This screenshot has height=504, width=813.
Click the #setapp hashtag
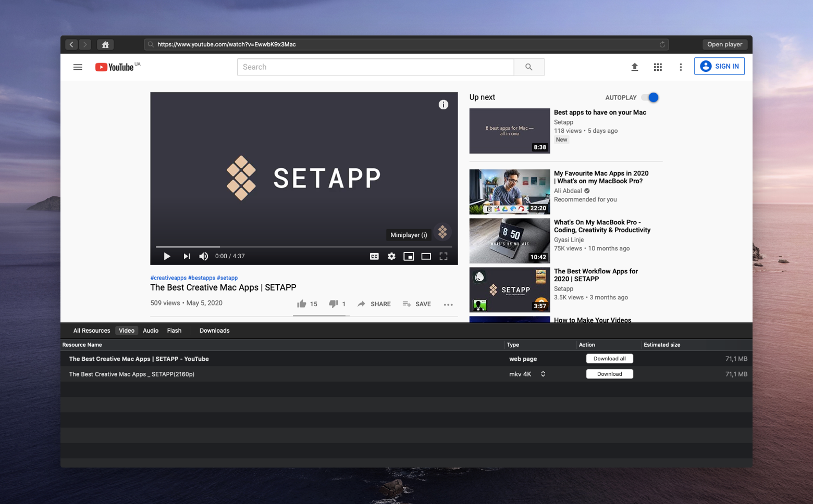click(x=227, y=278)
